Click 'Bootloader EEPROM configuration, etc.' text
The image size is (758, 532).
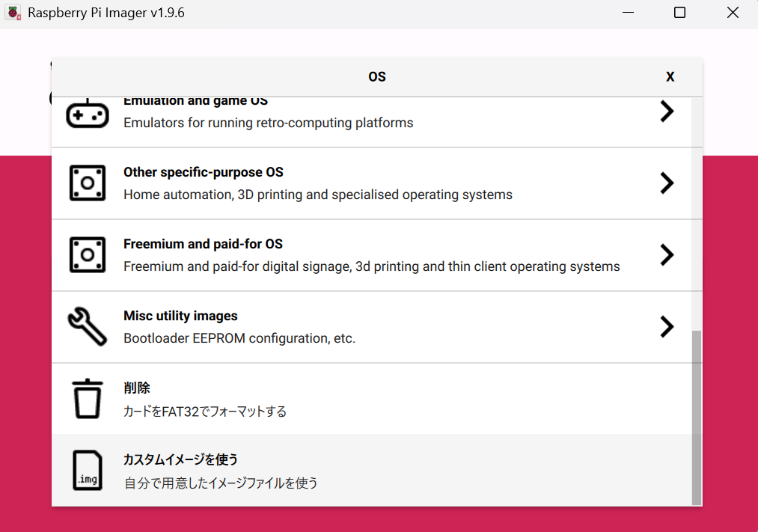click(239, 338)
